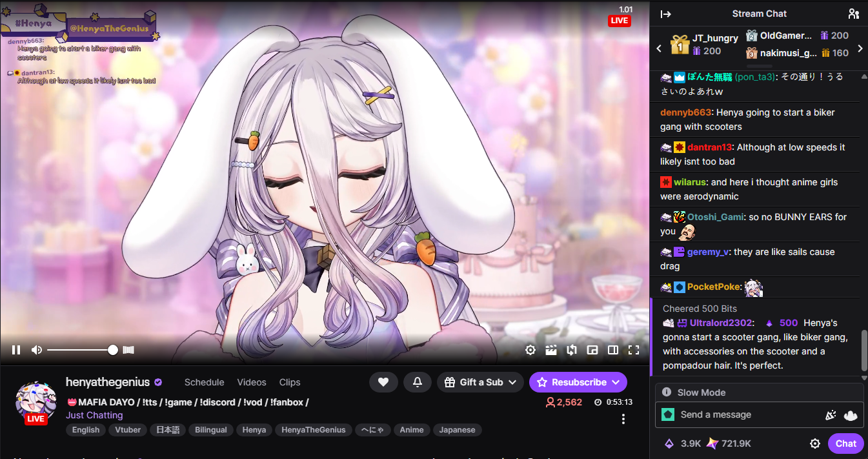This screenshot has width=868, height=459.
Task: Select the English tag
Action: pos(86,430)
